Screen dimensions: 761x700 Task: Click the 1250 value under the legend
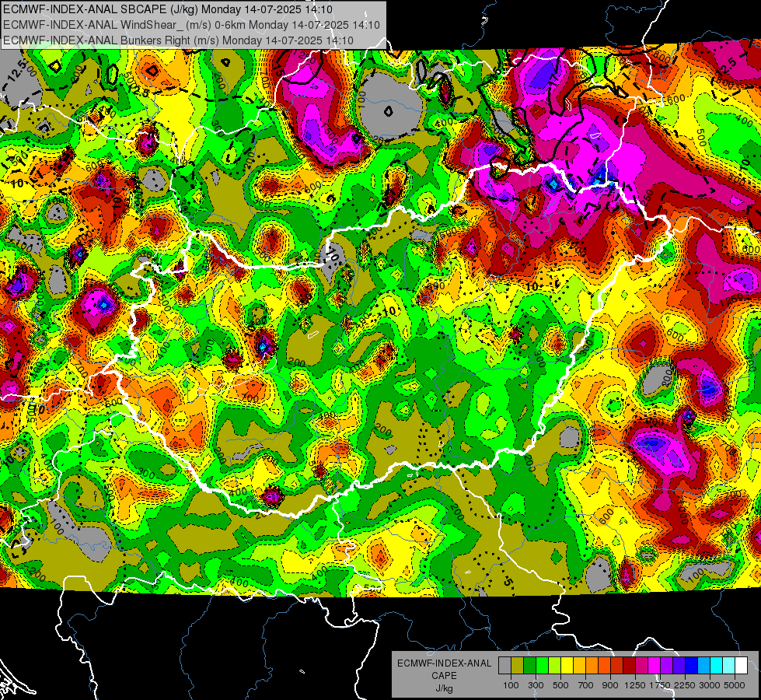point(635,685)
